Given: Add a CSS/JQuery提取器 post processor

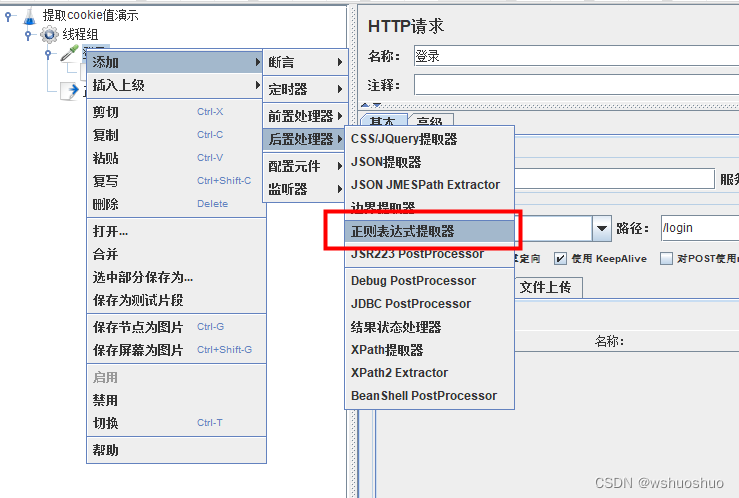Looking at the screenshot, I should 429,139.
